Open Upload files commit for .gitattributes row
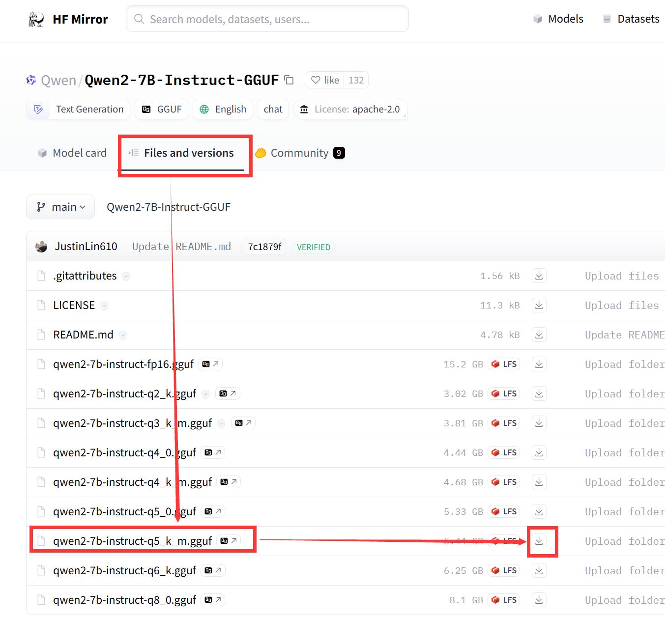 (x=622, y=276)
